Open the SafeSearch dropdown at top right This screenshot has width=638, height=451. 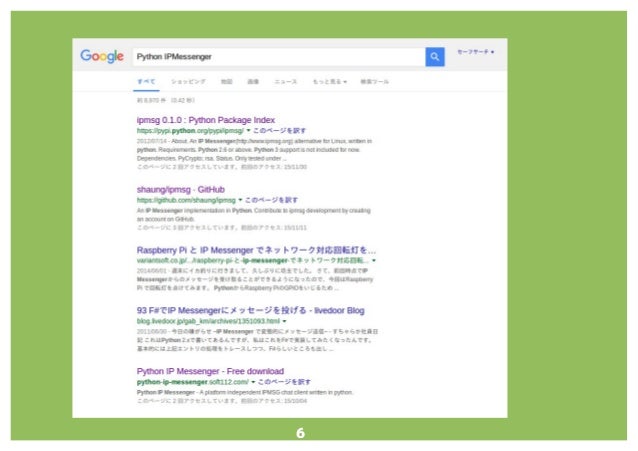[476, 52]
